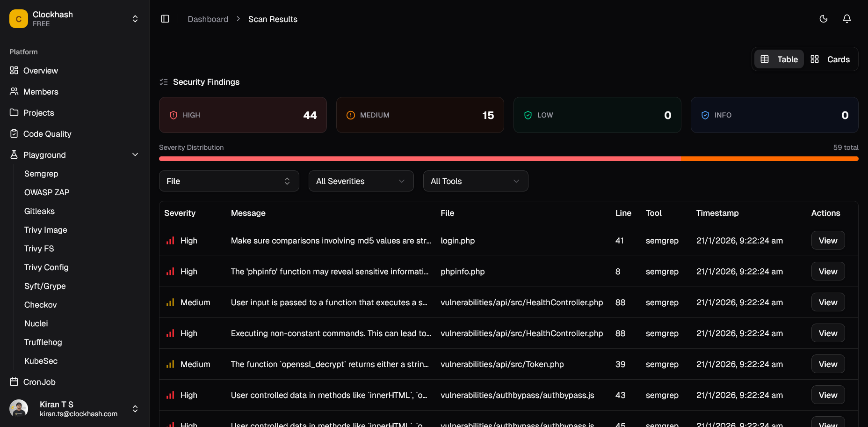Open the notifications bell icon

click(x=846, y=19)
